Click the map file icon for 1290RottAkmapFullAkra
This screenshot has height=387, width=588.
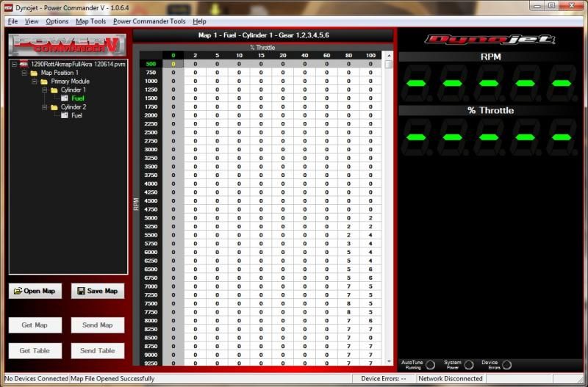point(24,65)
